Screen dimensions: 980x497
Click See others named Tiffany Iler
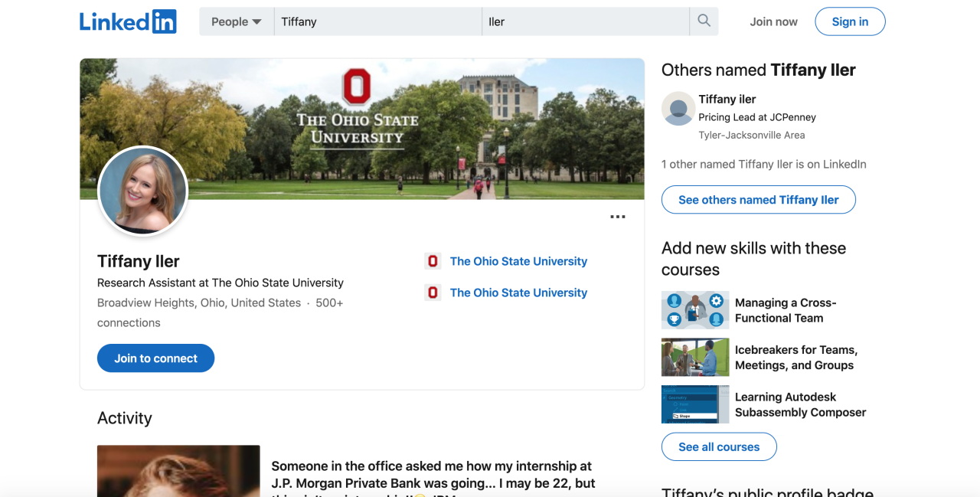tap(758, 200)
